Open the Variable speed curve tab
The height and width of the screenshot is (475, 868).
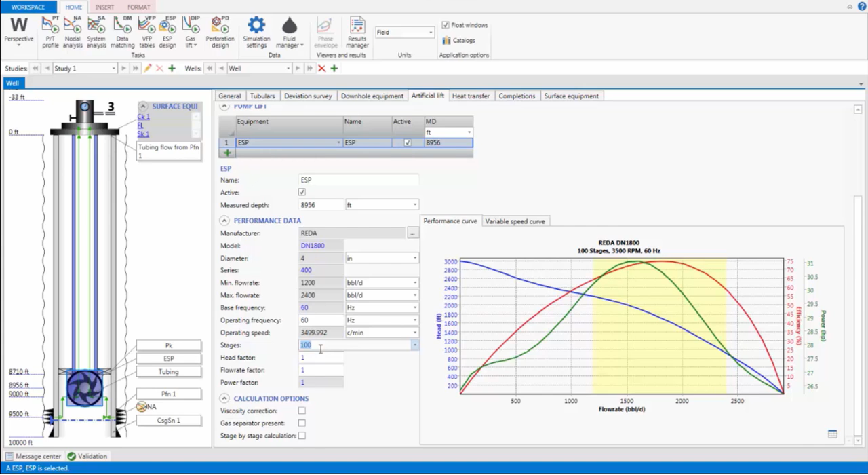(x=515, y=221)
